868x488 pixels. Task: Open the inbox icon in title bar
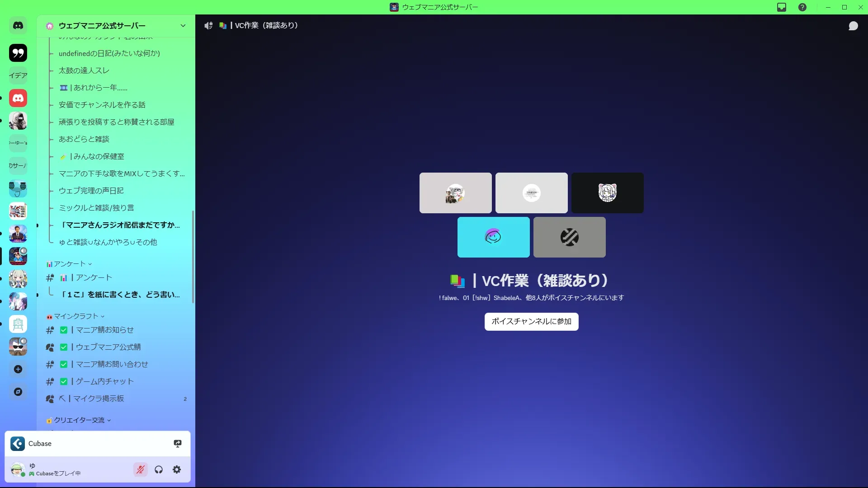[x=782, y=7]
